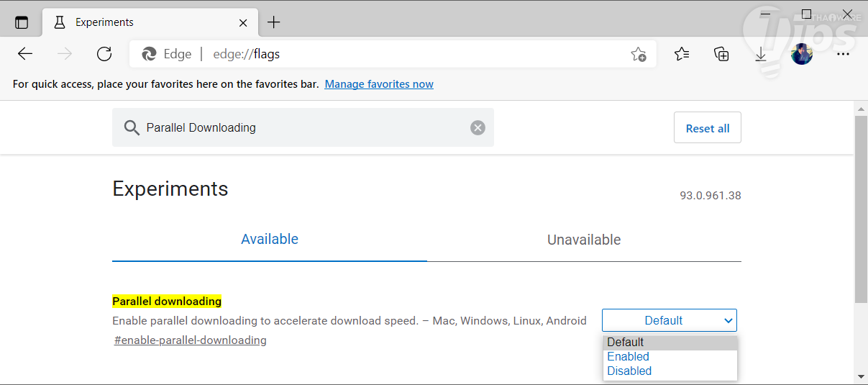Screen dimensions: 868x385
Task: Click the tab actions menu icon
Action: (22, 22)
